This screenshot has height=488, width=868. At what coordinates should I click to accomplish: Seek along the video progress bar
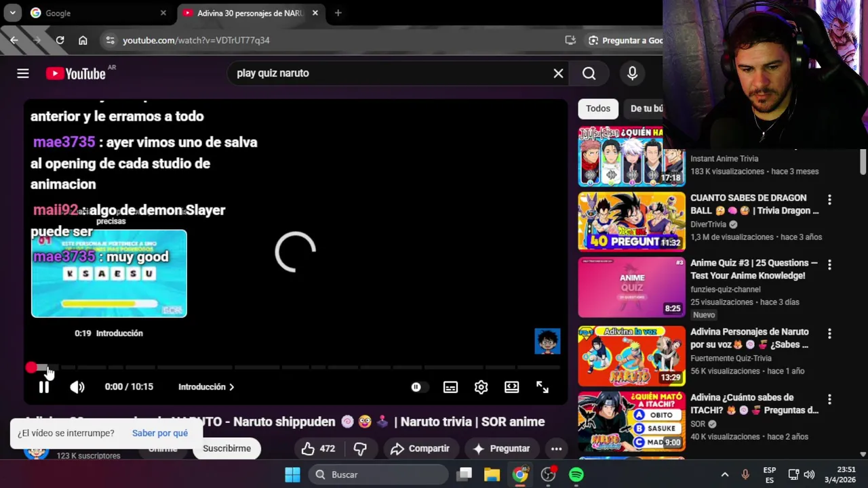point(296,367)
